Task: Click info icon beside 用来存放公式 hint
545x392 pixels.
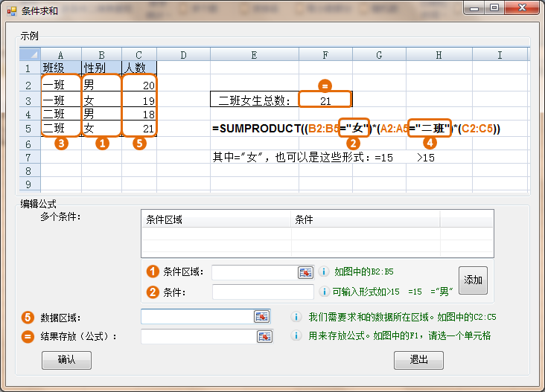Action: coord(296,336)
